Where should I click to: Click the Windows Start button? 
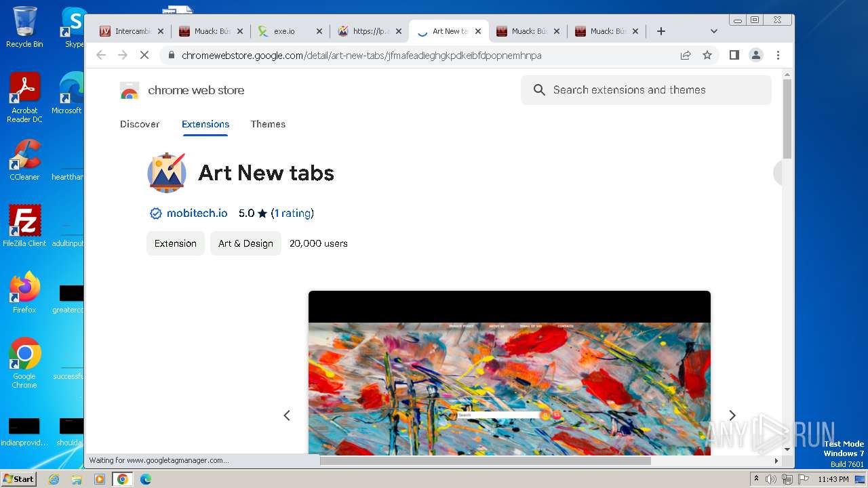click(x=18, y=479)
